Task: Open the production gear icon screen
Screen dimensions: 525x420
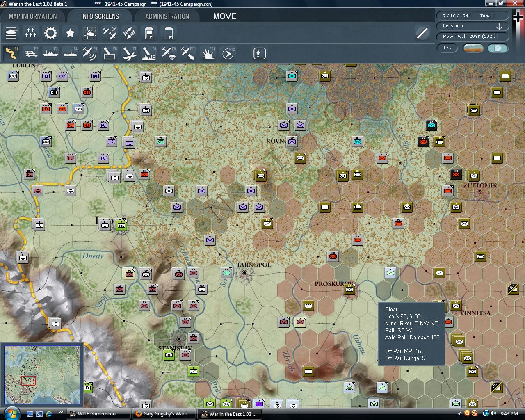Action: [50, 33]
